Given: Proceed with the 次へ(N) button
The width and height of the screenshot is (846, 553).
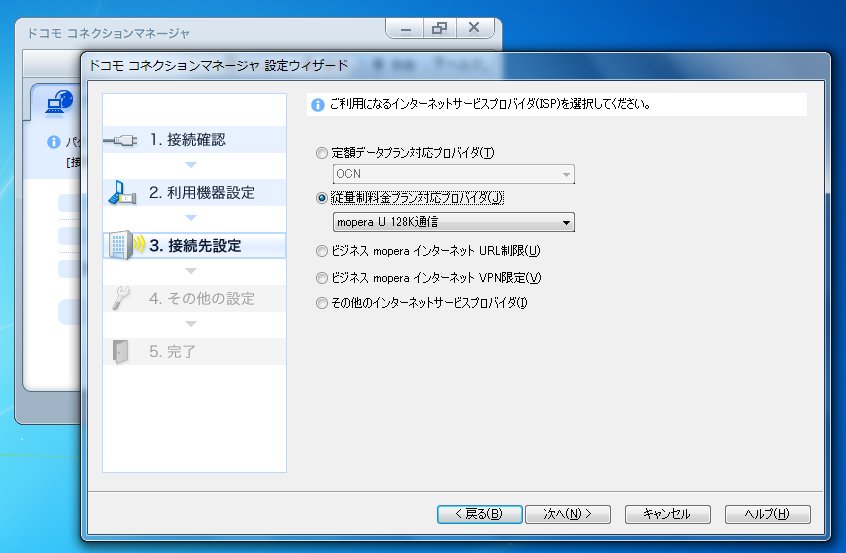Looking at the screenshot, I should click(x=568, y=514).
